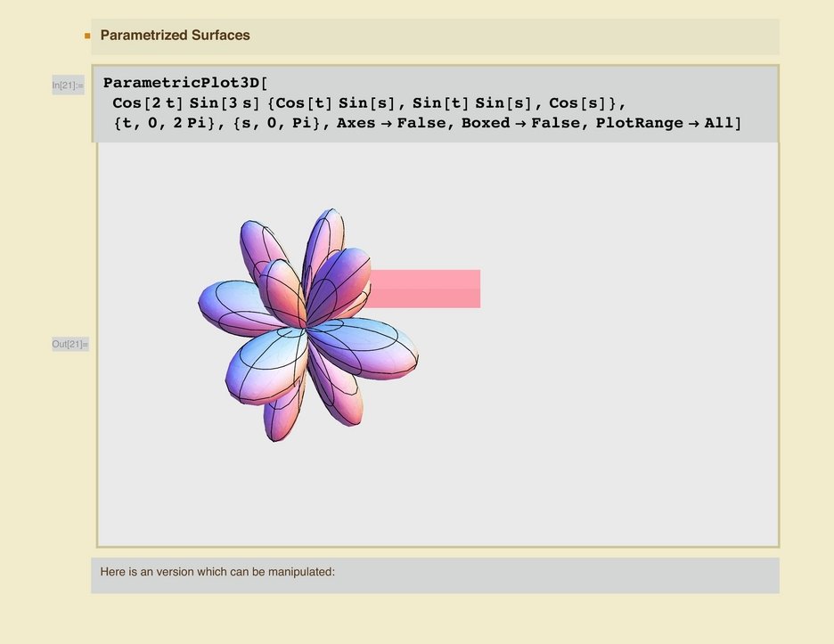This screenshot has height=644, width=834.
Task: Select the Parametrized Surfaces section heading
Action: 175,36
